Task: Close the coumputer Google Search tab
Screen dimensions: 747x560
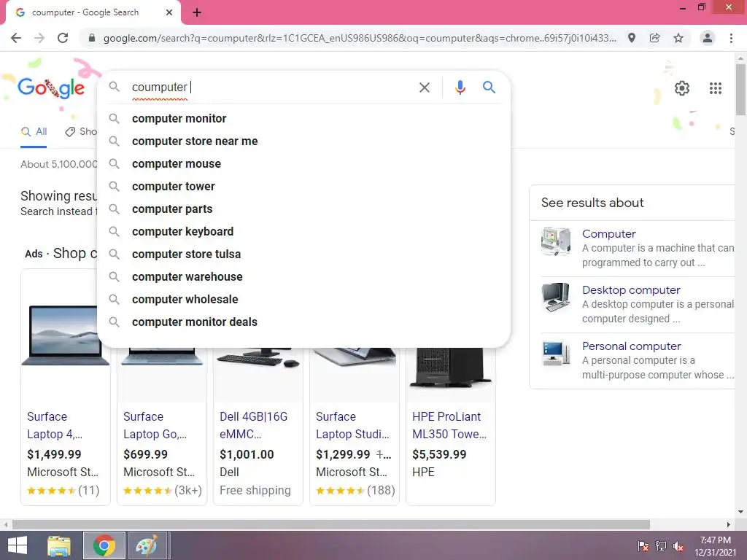Action: (169, 12)
